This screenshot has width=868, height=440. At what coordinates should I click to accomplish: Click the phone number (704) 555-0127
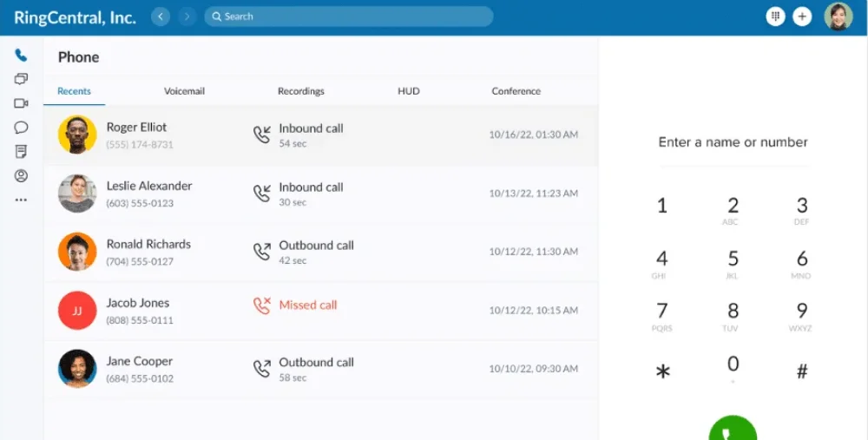click(x=140, y=261)
